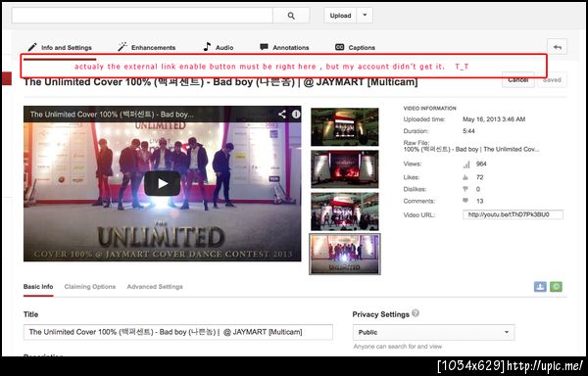
Task: Click the info icon on video player
Action: [x=296, y=115]
